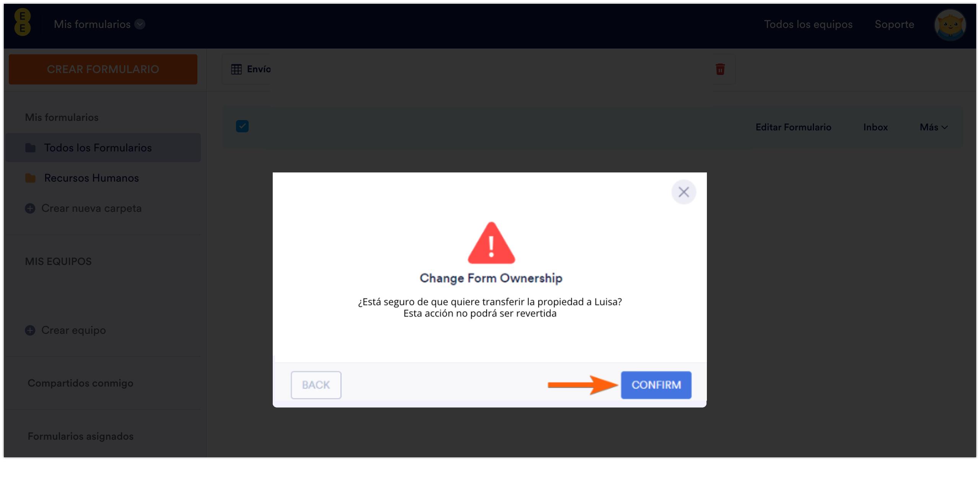Open Todos los equipos in top bar
980x494 pixels.
click(808, 24)
